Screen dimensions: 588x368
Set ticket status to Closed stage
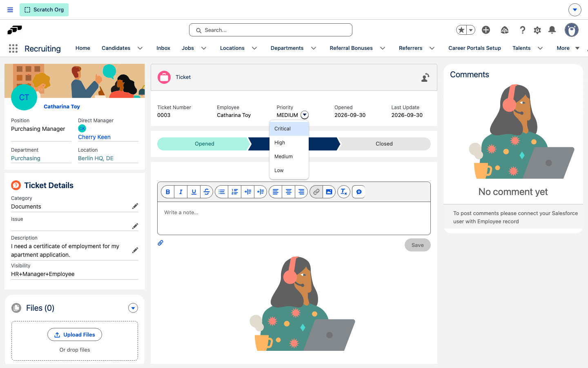click(384, 144)
